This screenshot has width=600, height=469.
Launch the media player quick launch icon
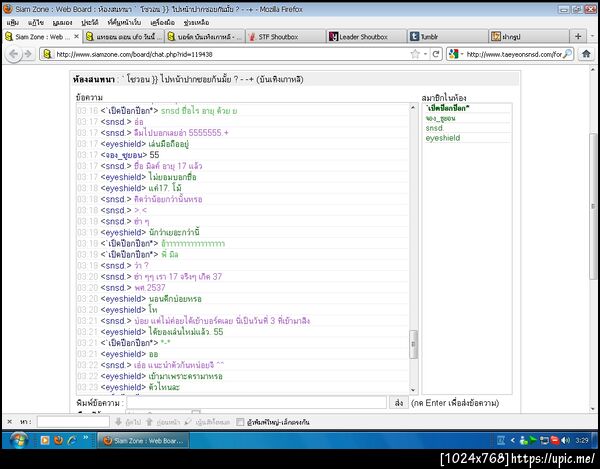pos(45,441)
